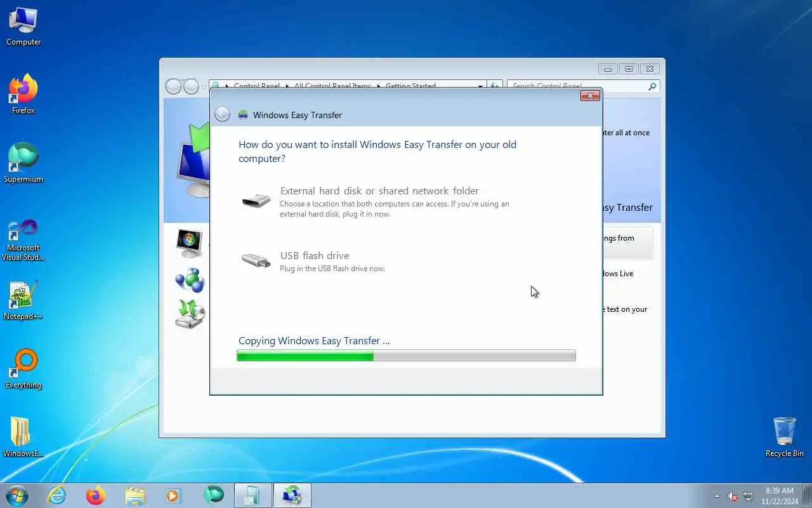The image size is (812, 508).
Task: Click the Show Desktop strip at taskbar end
Action: (x=808, y=496)
